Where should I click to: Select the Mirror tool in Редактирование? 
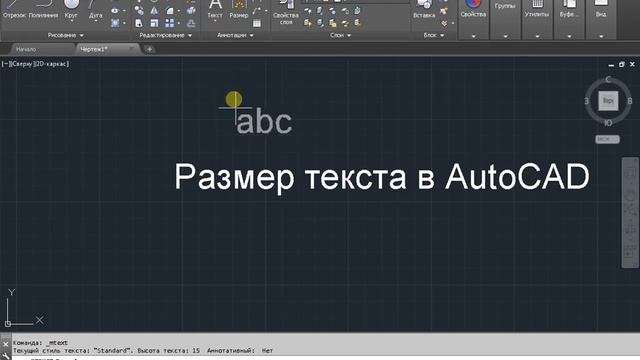coord(154,11)
